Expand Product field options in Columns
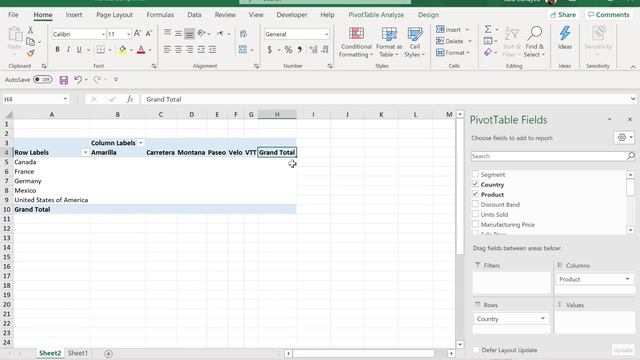The width and height of the screenshot is (640, 360). 627,279
